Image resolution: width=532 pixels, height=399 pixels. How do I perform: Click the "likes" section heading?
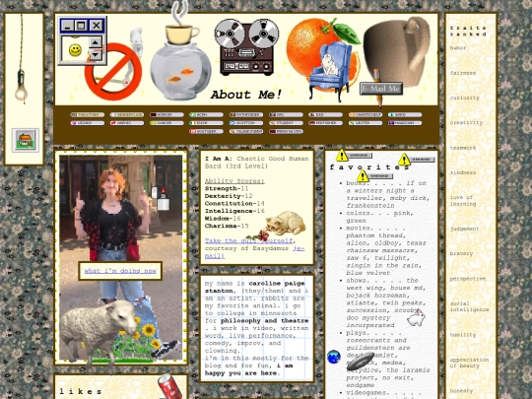point(81,391)
